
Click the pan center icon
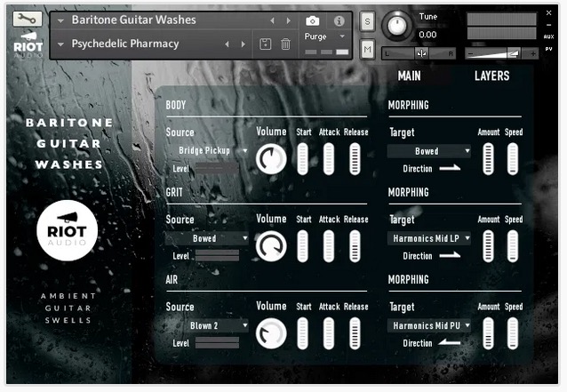tap(421, 53)
